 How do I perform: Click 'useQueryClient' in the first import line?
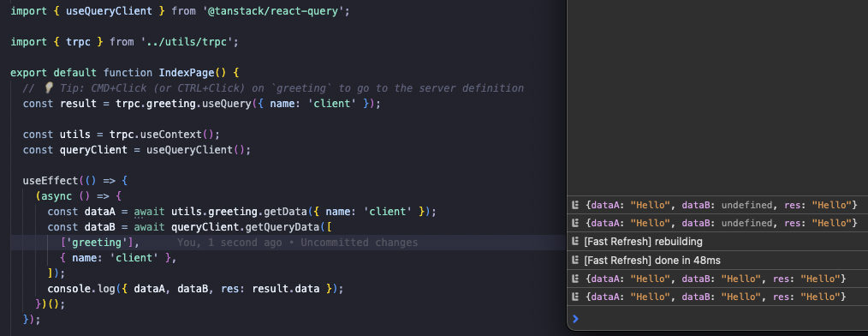click(109, 11)
